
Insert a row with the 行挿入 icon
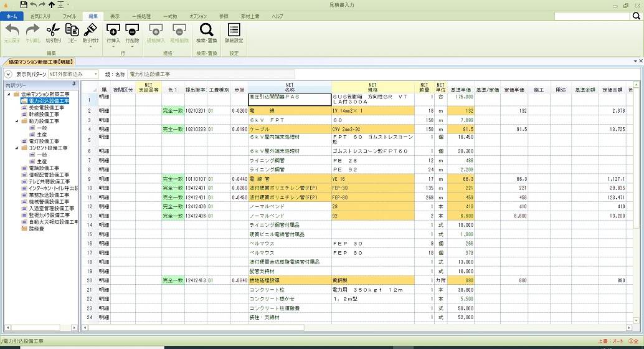113,29
